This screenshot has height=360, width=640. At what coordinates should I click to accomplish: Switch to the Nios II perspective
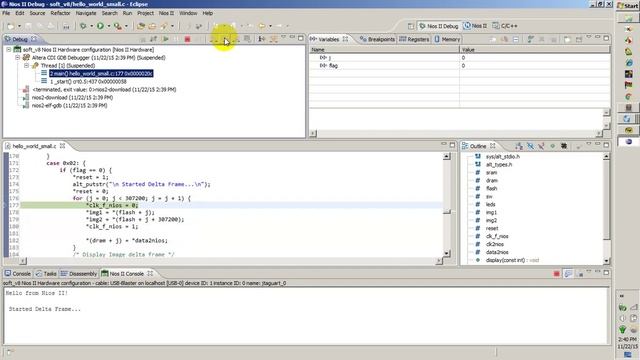pyautogui.click(x=475, y=26)
